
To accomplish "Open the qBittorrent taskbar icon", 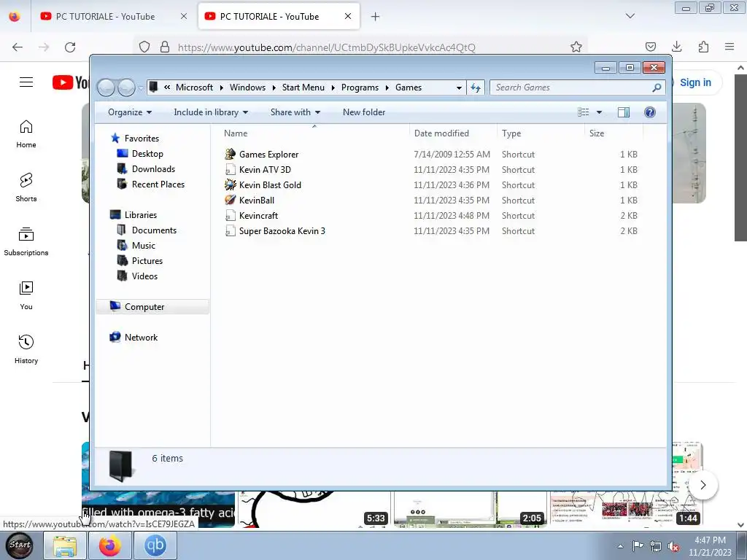I will (155, 545).
